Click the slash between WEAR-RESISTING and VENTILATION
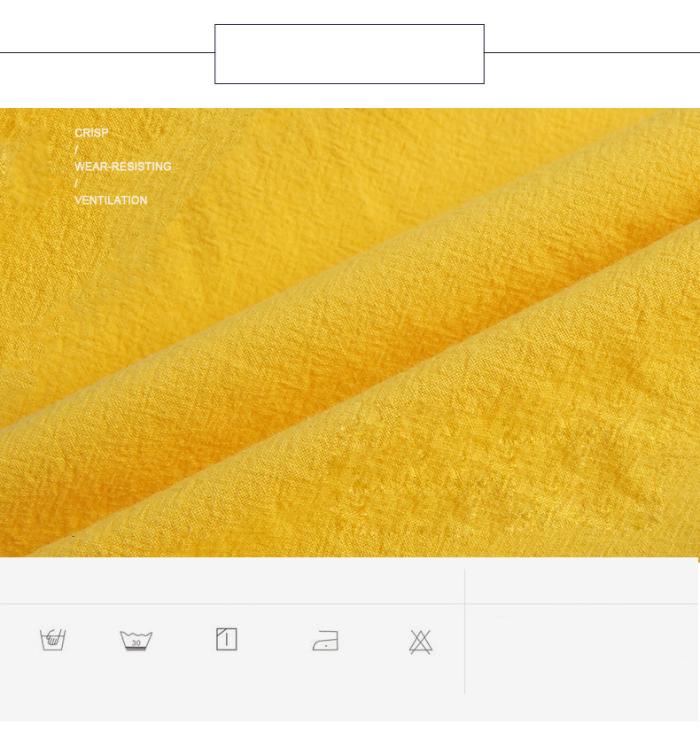 pyautogui.click(x=76, y=183)
